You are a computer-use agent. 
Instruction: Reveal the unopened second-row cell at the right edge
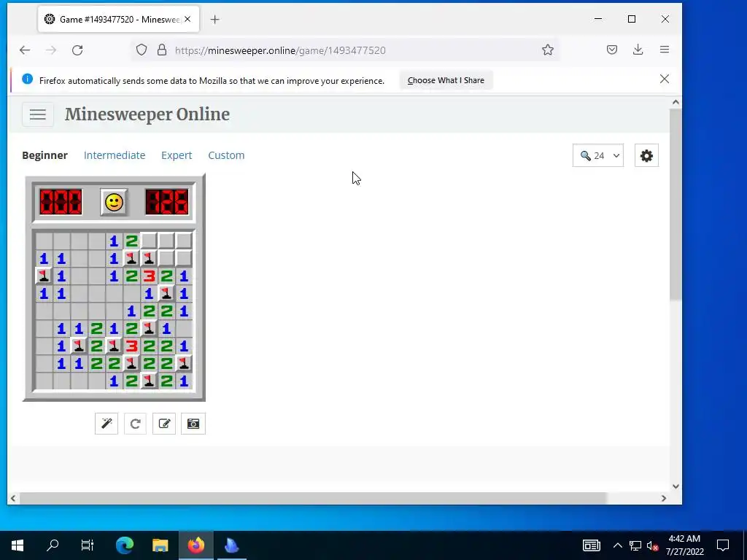(x=184, y=258)
